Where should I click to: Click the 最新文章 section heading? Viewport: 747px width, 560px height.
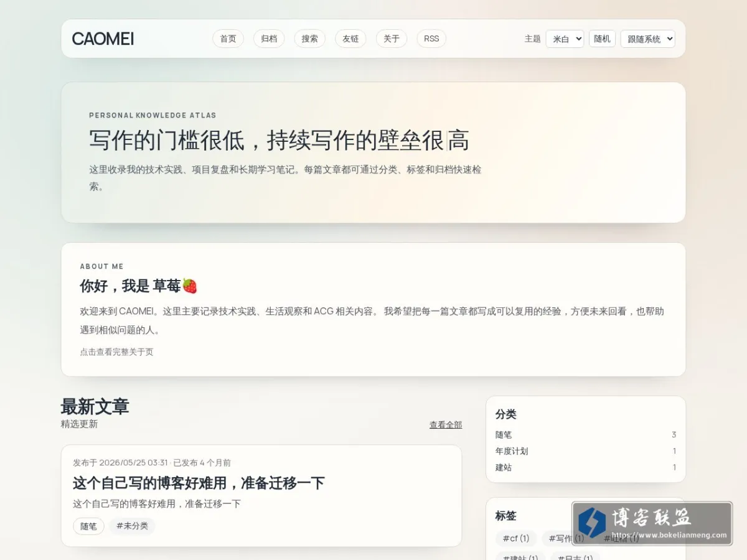point(95,407)
